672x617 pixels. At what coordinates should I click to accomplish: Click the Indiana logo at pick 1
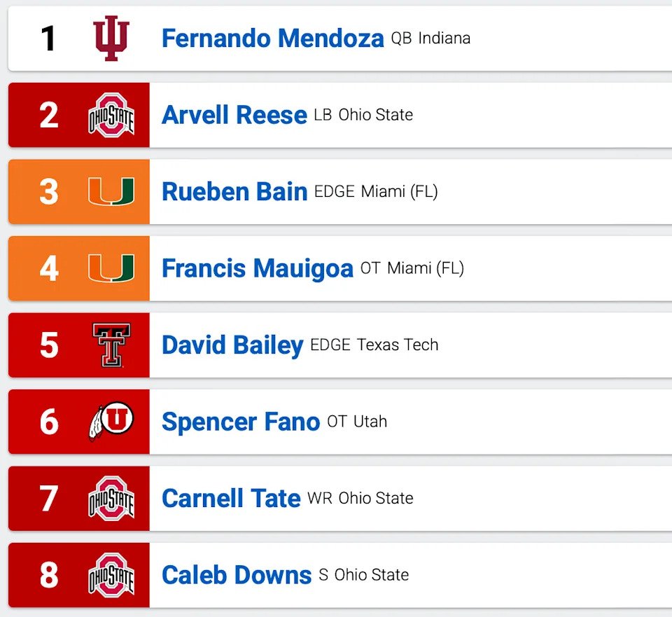coord(111,39)
